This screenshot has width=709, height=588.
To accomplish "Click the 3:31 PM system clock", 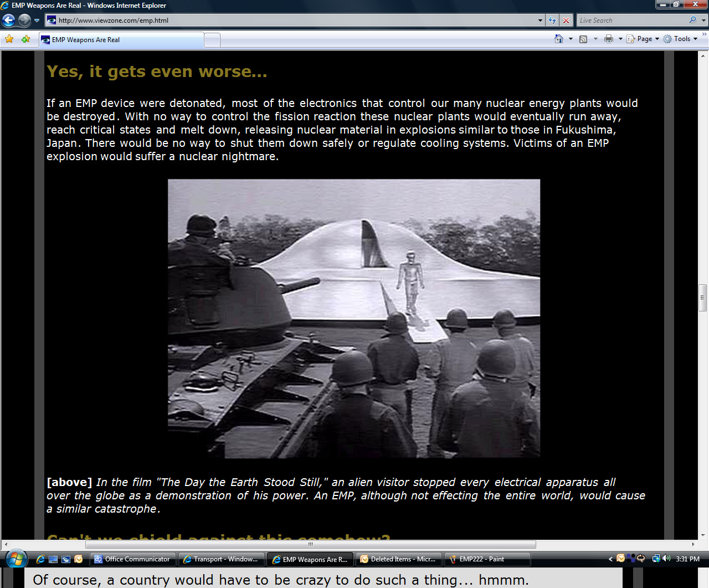I will click(687, 559).
